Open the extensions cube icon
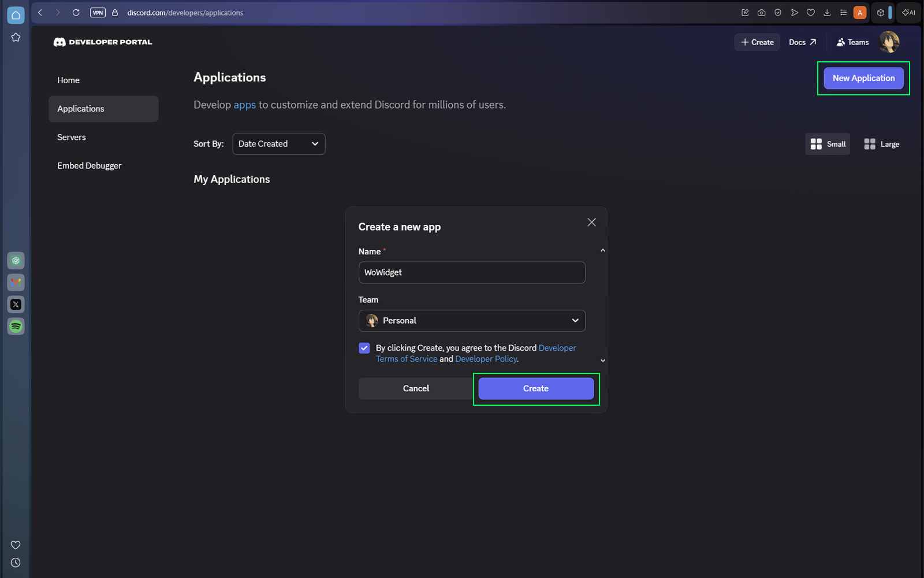 pos(881,13)
